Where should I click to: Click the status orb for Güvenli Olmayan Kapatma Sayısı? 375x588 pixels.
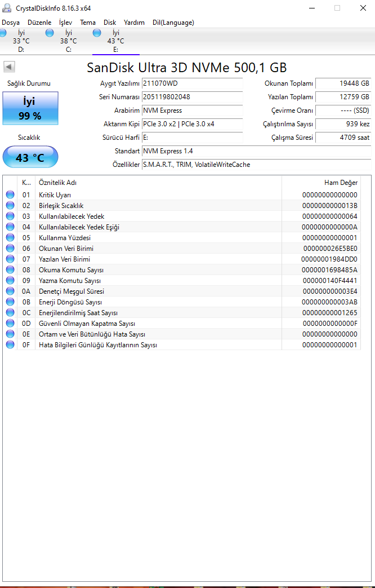(x=10, y=323)
